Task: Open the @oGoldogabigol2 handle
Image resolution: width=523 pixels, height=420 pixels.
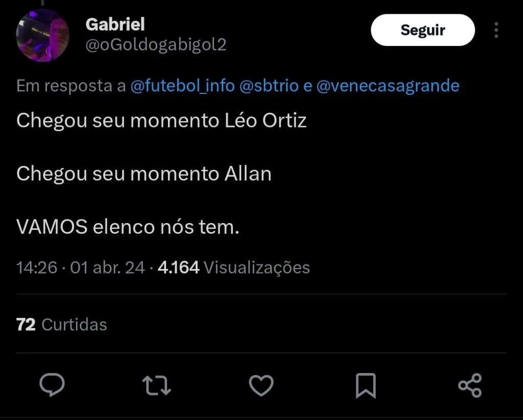Action: tap(156, 45)
